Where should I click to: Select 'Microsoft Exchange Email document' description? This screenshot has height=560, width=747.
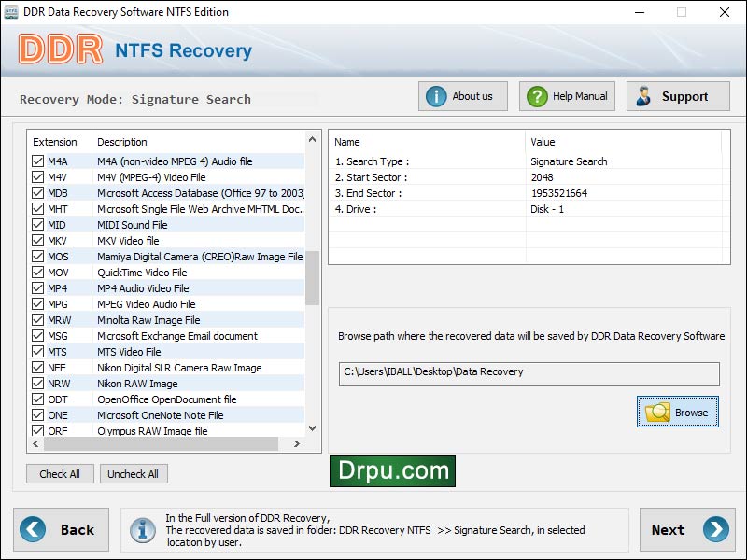pos(177,336)
